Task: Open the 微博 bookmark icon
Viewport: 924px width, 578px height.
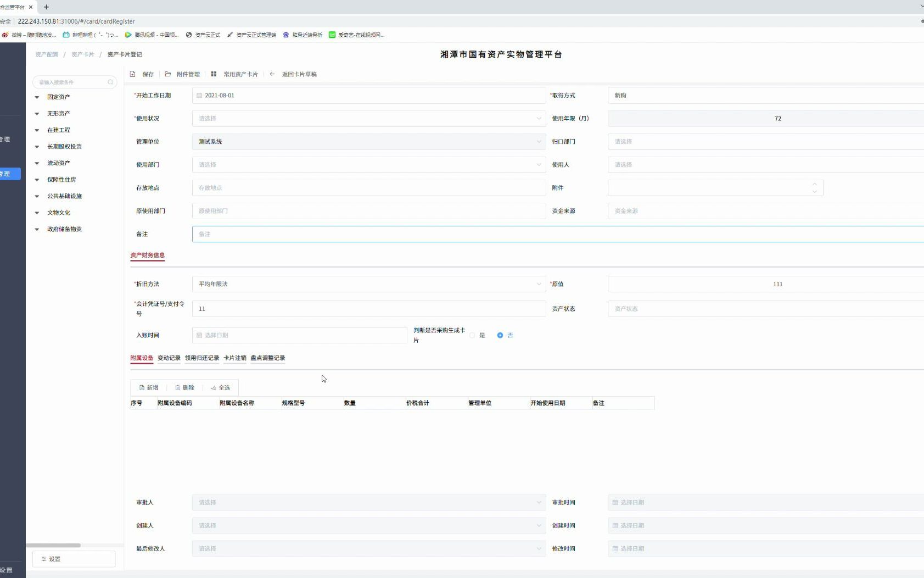Action: tap(5, 35)
